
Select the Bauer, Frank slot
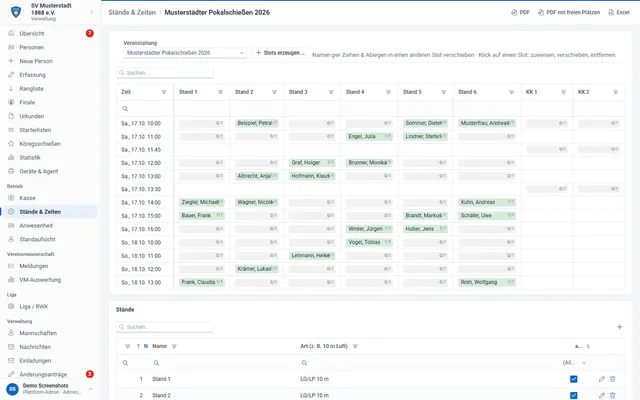[202, 216]
